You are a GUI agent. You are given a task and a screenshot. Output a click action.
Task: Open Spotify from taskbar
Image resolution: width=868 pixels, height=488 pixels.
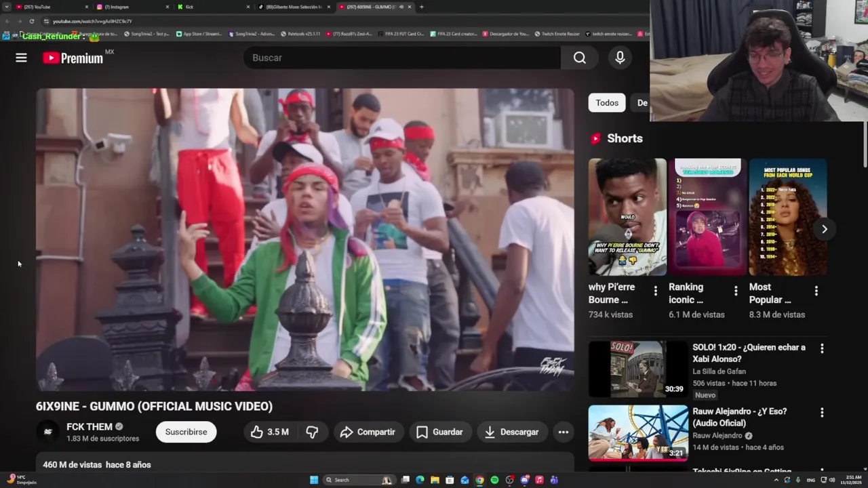coord(494,480)
